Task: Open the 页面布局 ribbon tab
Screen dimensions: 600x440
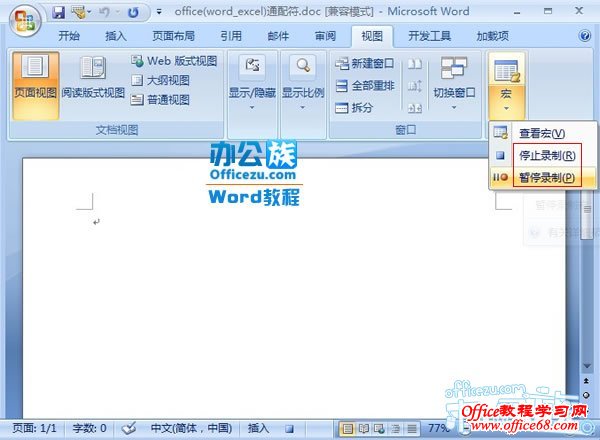Action: 173,36
